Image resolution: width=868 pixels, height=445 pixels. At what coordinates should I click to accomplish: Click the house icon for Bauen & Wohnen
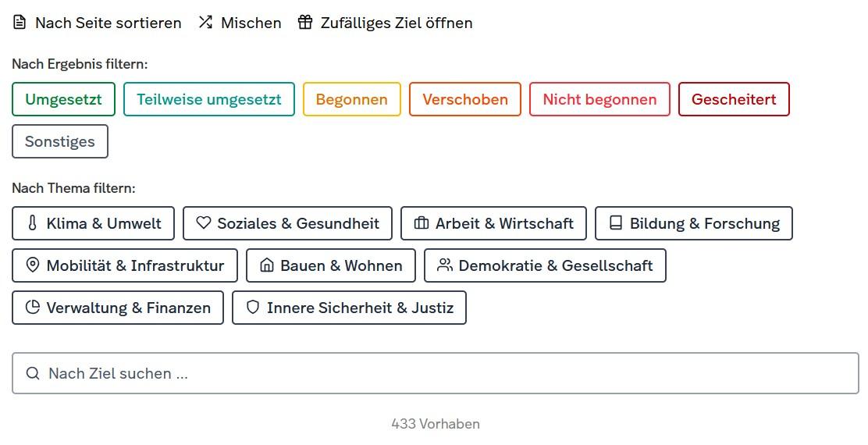(267, 265)
